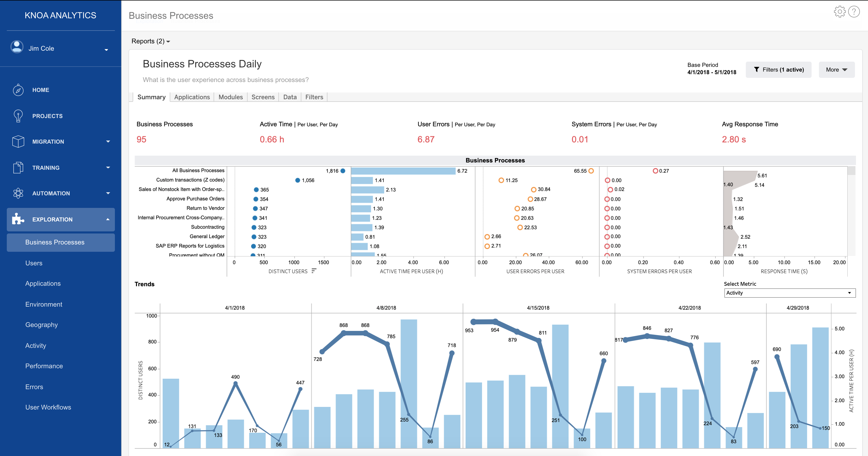Click the Migration cube icon
The width and height of the screenshot is (868, 456).
click(x=18, y=142)
